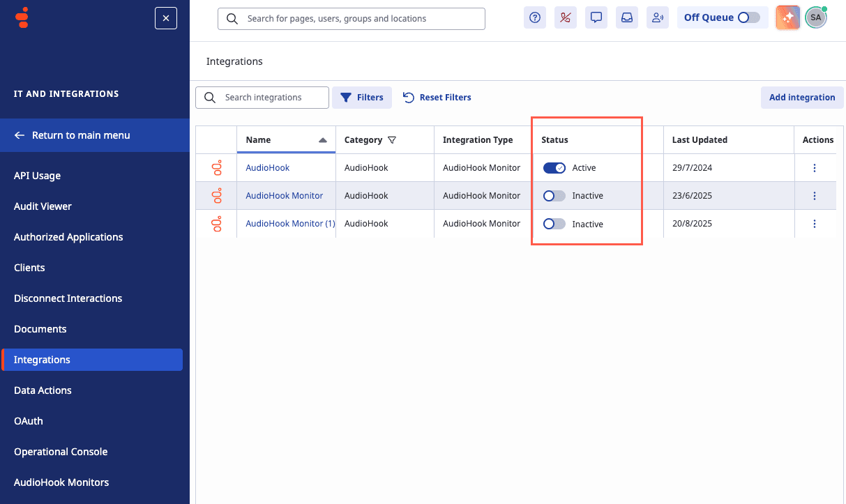Click the agent voice user icon
The width and height of the screenshot is (846, 504).
tap(658, 18)
